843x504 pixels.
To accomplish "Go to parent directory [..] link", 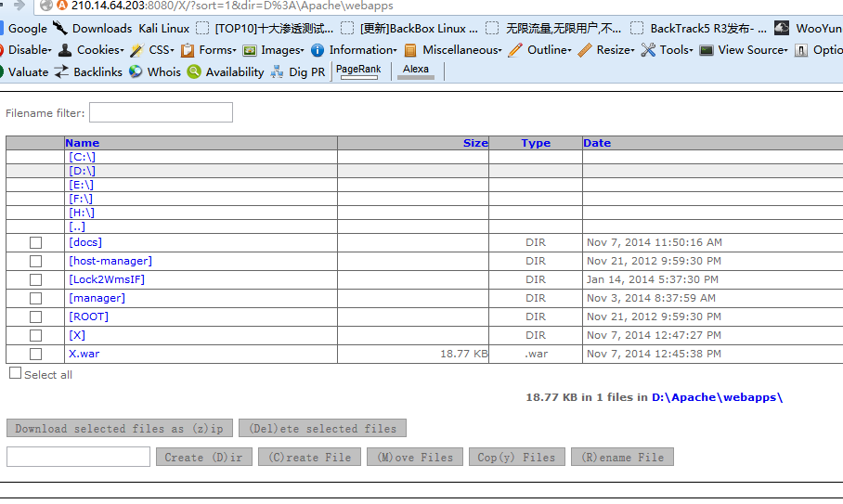I will tap(77, 226).
